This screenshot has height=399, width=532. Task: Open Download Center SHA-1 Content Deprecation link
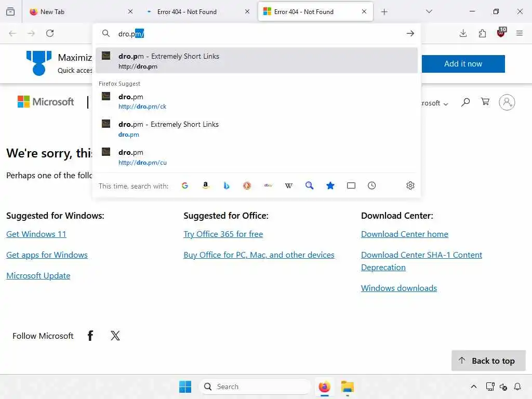coord(421,261)
